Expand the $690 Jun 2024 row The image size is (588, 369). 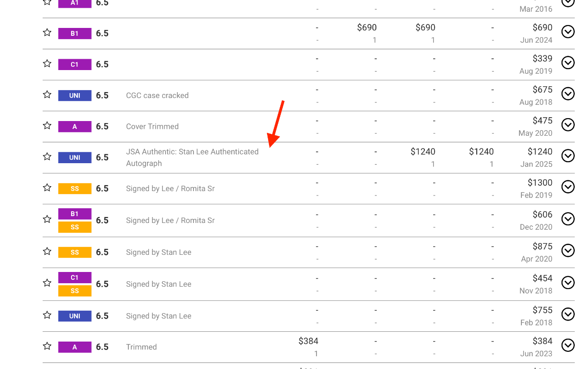pos(567,32)
